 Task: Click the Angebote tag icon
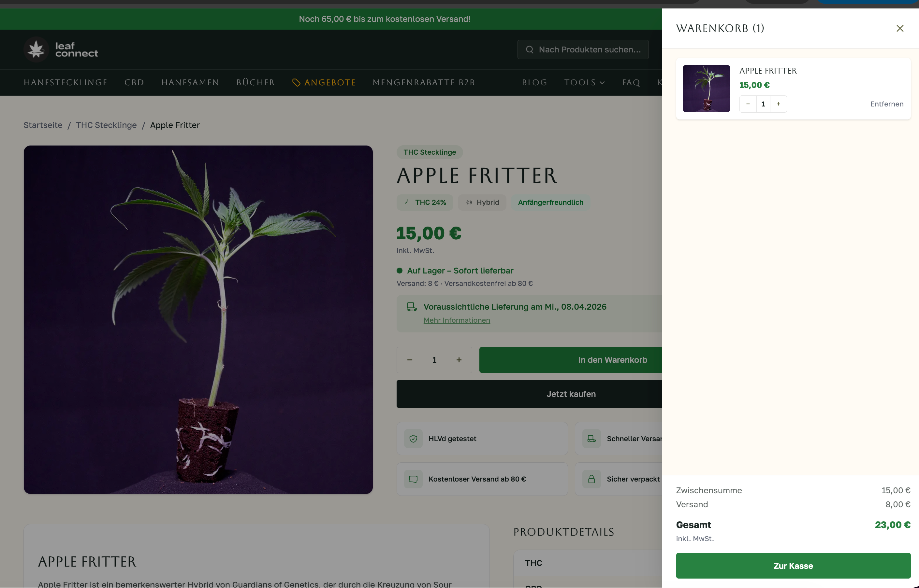point(296,82)
